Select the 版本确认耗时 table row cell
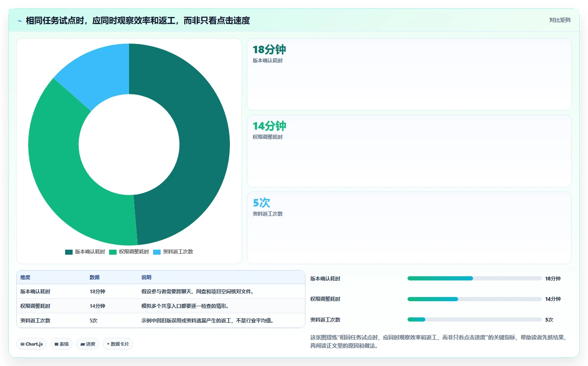 coord(35,292)
